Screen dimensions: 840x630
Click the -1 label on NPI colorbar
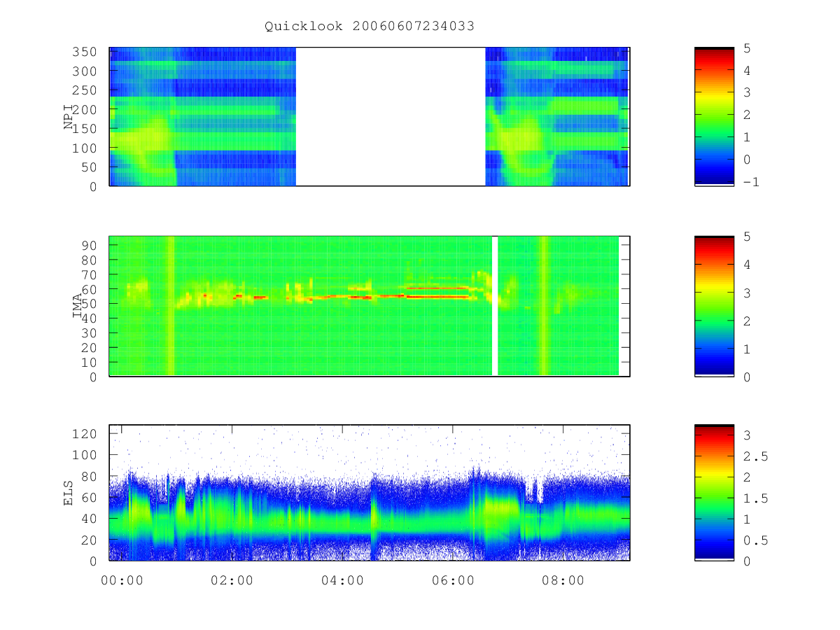pos(750,182)
